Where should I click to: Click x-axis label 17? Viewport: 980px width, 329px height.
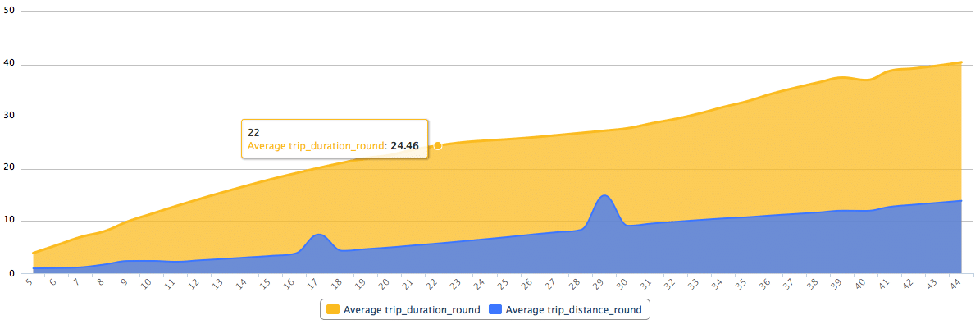click(x=312, y=285)
